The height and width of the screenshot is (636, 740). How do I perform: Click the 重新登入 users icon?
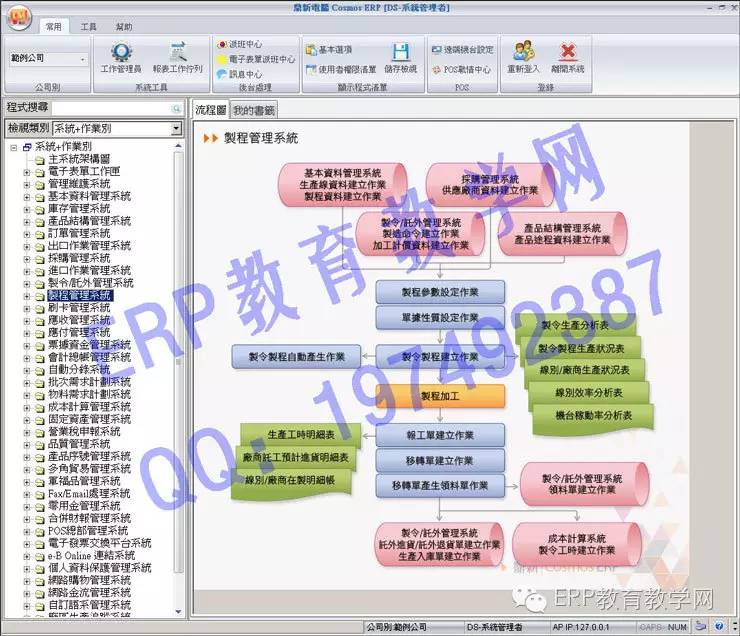pyautogui.click(x=524, y=57)
